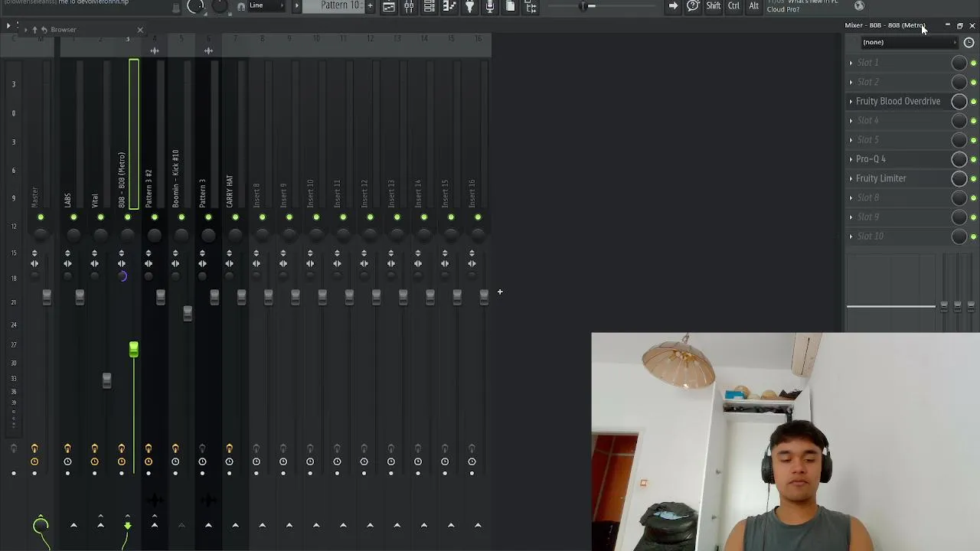Viewport: 980px width, 551px height.
Task: Click the question mark help icon
Action: pos(693,6)
